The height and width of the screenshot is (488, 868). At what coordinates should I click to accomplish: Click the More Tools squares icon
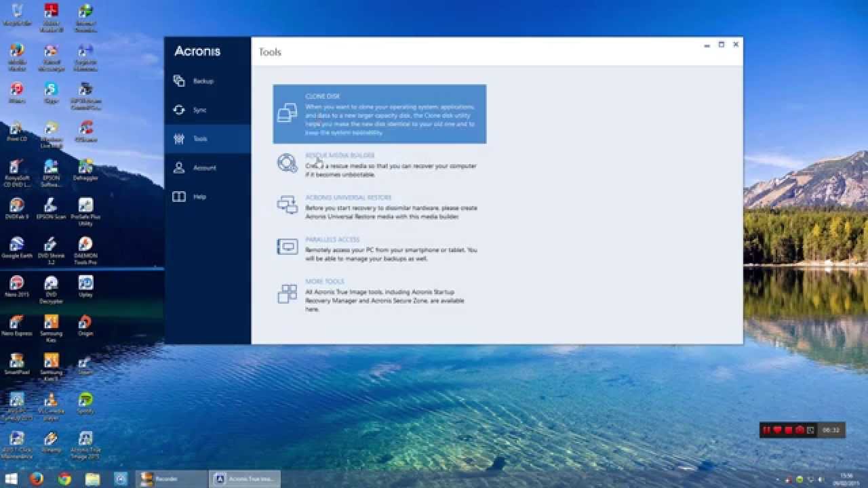288,293
